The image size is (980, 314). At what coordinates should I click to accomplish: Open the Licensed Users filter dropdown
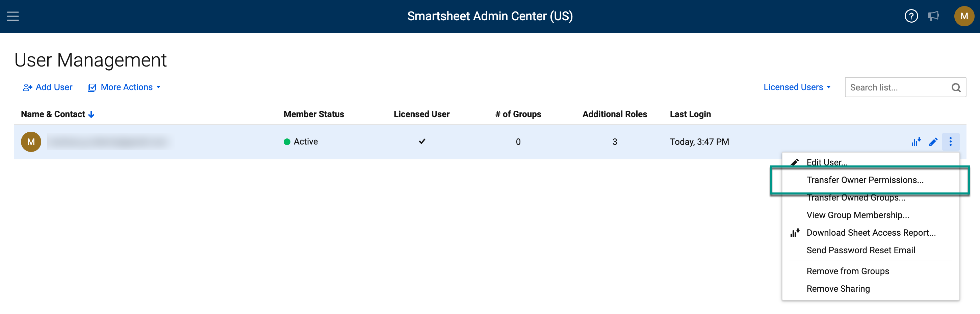click(x=797, y=87)
